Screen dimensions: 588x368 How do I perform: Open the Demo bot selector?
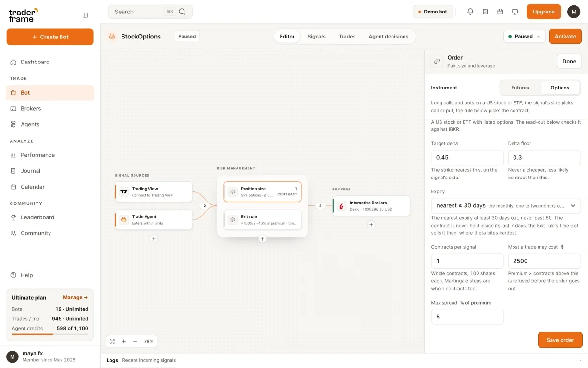(x=432, y=12)
